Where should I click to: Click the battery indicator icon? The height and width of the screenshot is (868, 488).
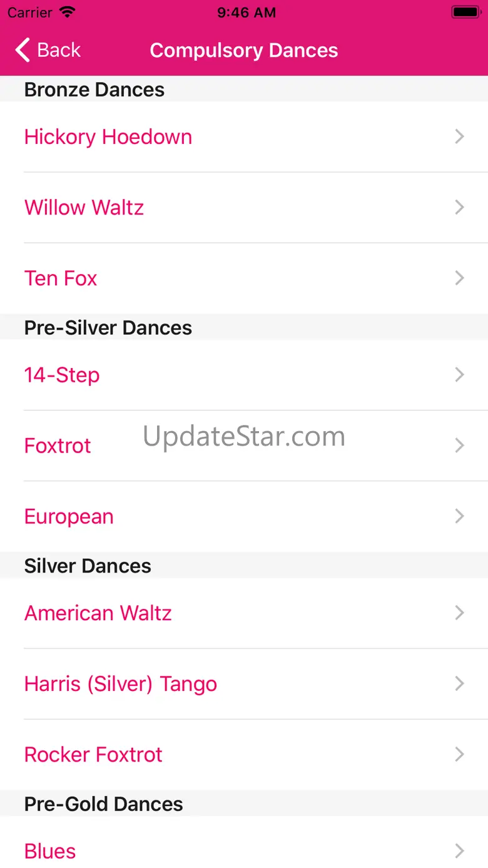tap(465, 13)
